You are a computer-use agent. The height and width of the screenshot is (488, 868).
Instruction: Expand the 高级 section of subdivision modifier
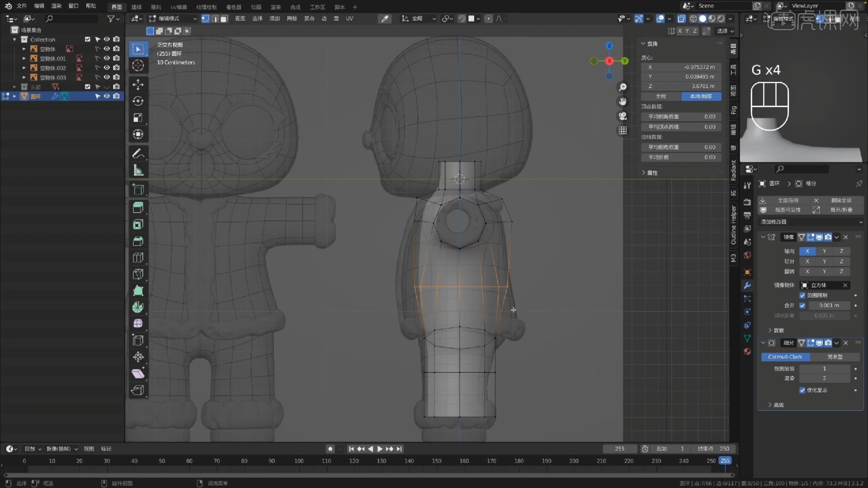click(776, 405)
